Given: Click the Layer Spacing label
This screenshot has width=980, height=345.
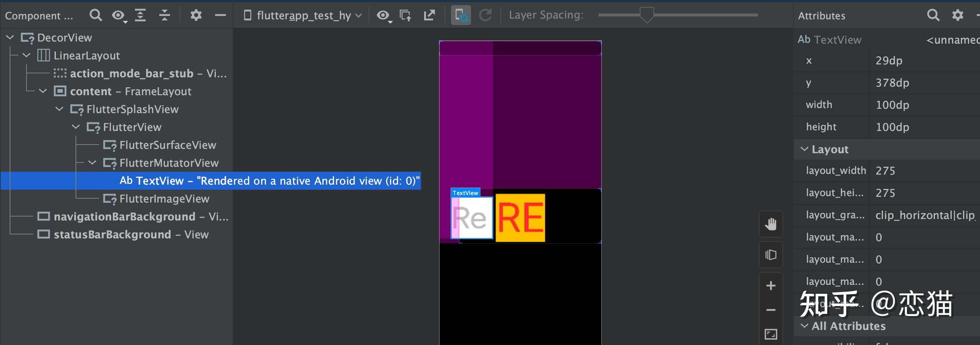Looking at the screenshot, I should tap(546, 15).
